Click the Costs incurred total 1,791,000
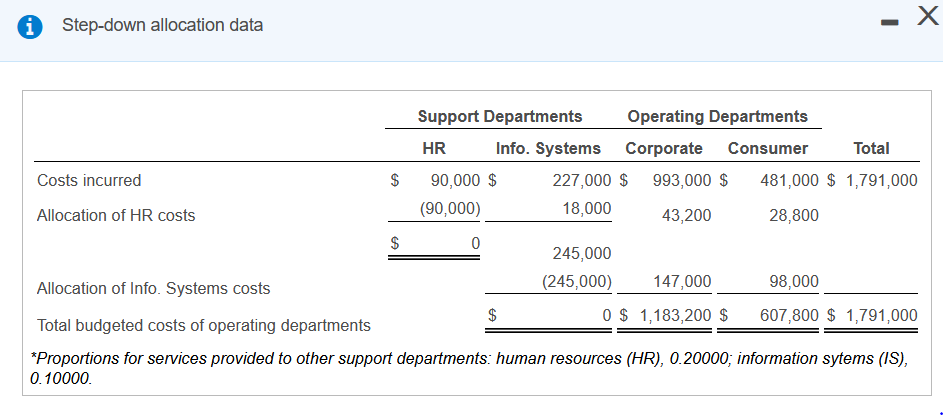The height and width of the screenshot is (415, 943). click(881, 180)
